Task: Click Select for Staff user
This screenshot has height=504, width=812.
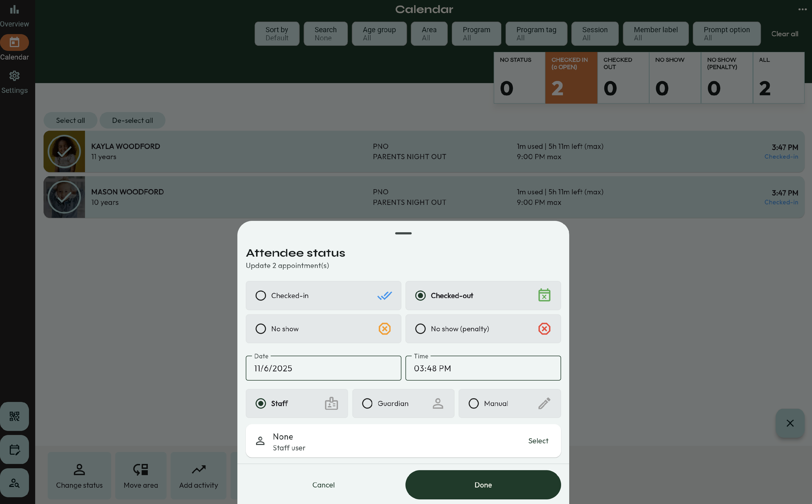Action: click(x=538, y=441)
